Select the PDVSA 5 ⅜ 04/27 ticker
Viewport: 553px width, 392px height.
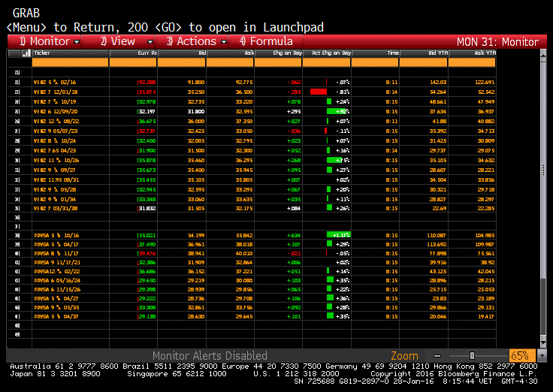point(56,299)
